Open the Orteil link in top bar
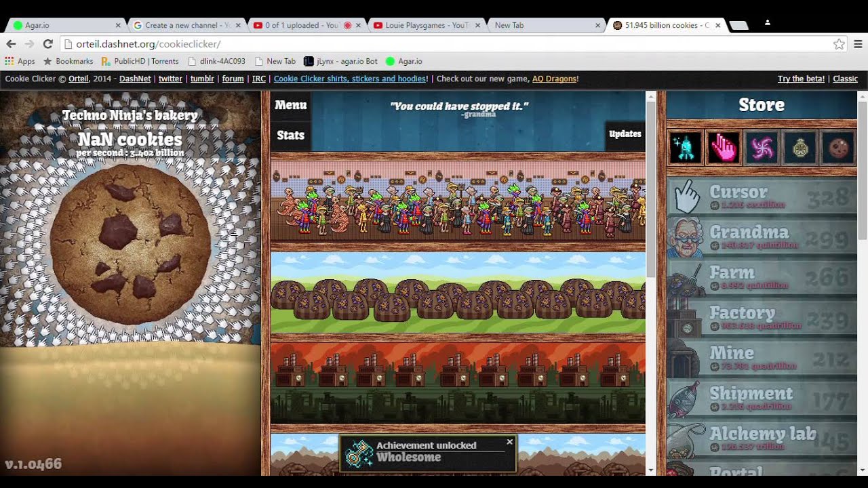Screen dimensions: 868x488 pyautogui.click(x=79, y=79)
